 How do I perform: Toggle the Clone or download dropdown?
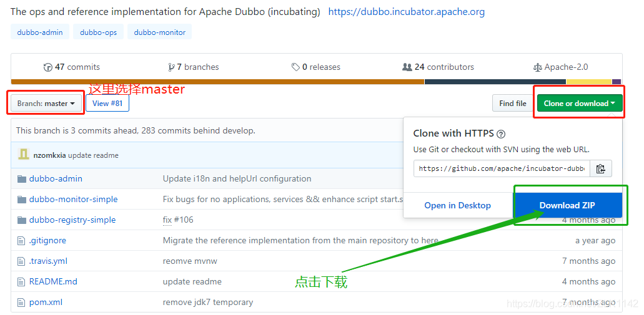point(580,104)
